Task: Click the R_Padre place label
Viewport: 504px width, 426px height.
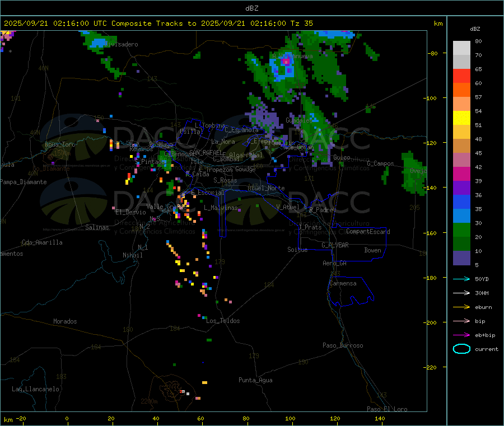Action: click(x=321, y=210)
